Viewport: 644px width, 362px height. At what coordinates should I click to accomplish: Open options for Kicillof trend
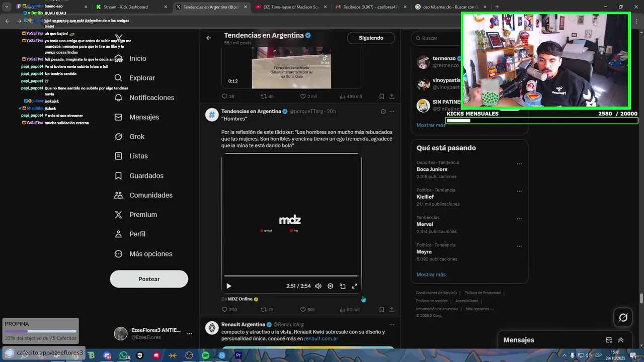click(x=519, y=192)
